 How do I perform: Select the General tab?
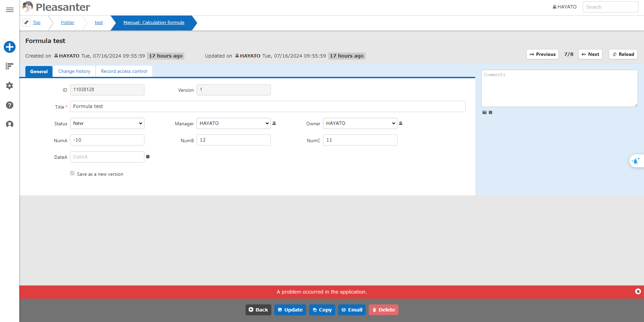[39, 71]
